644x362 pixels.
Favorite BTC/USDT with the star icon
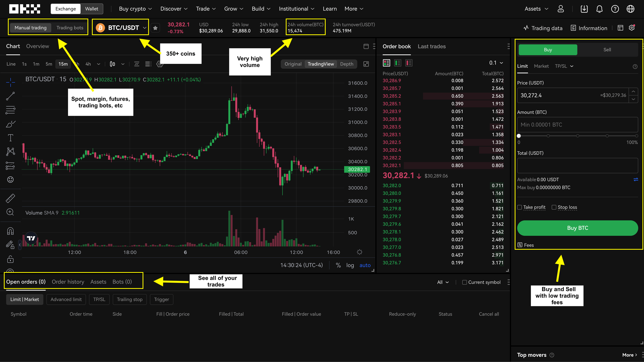(x=155, y=28)
